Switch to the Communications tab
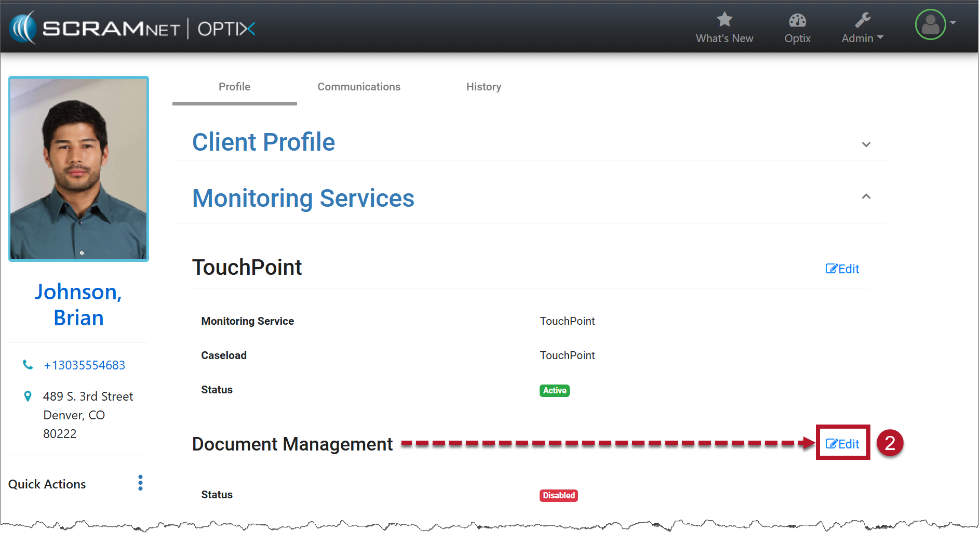Viewport: 980px width, 543px height. (x=359, y=87)
